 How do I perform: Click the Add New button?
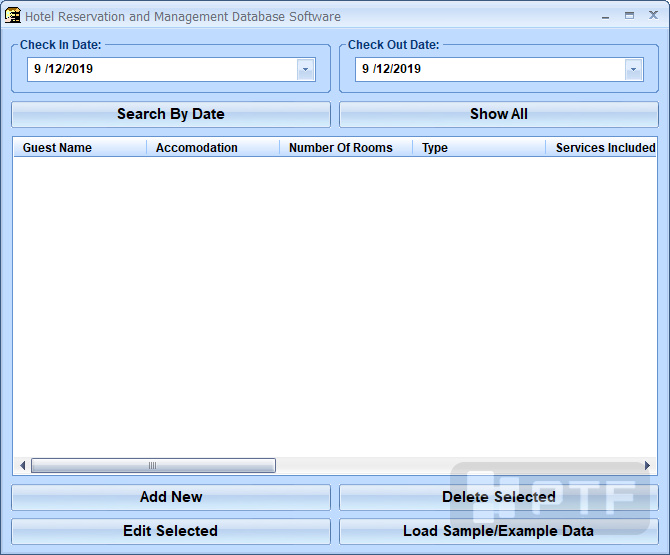[171, 497]
